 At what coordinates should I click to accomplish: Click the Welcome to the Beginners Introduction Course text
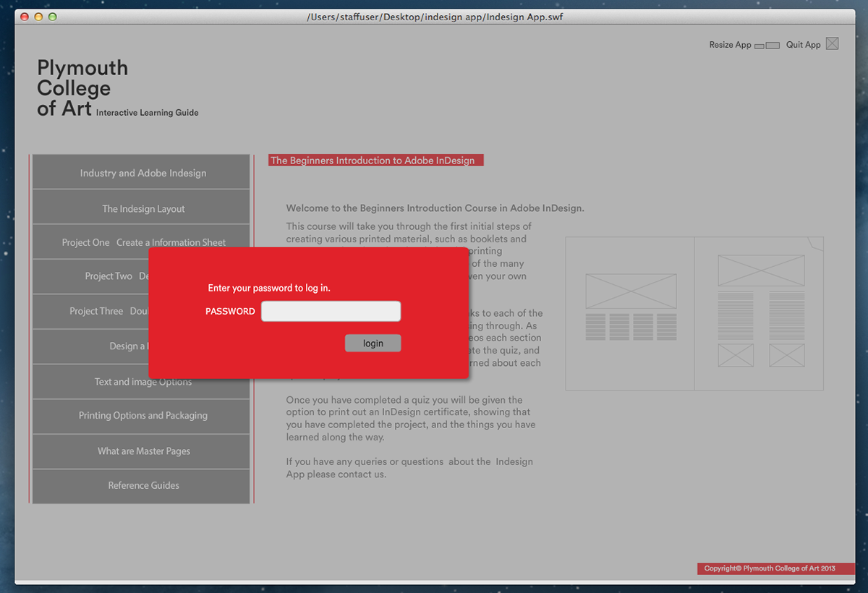point(435,208)
